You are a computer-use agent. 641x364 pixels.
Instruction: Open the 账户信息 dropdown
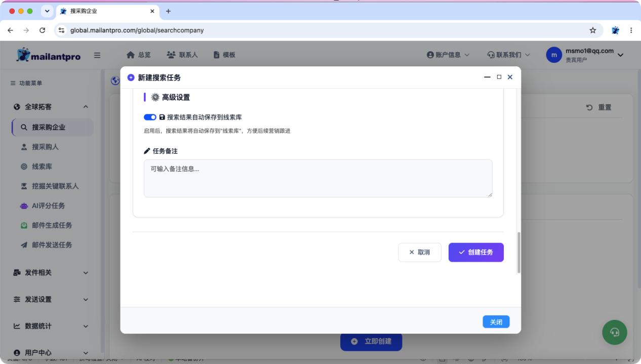pos(448,55)
